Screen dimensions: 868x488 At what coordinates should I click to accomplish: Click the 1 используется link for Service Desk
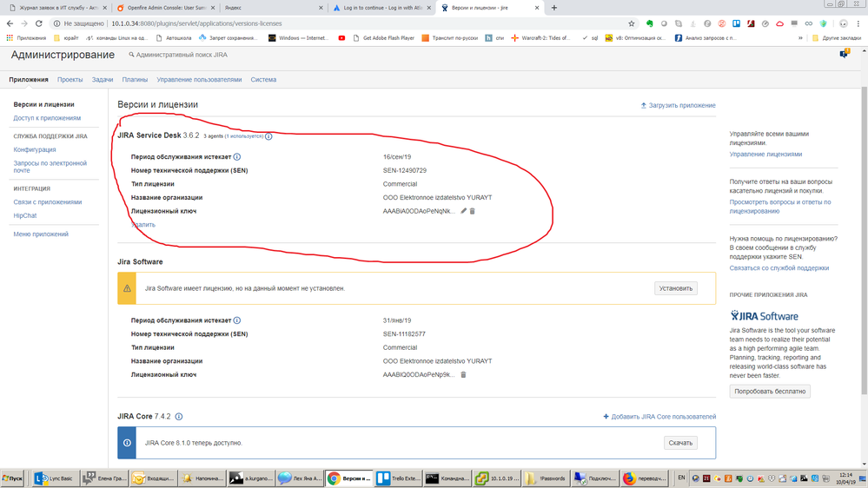click(243, 136)
